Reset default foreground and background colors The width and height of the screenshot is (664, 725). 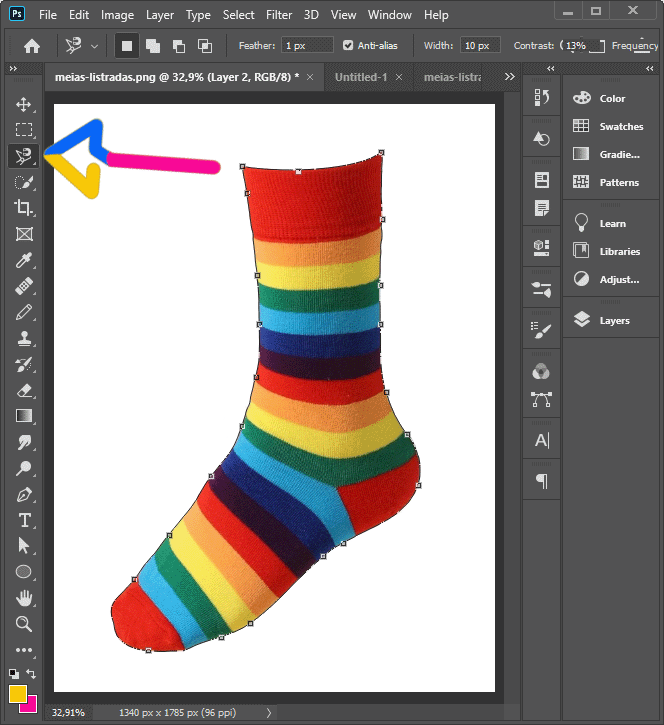point(14,673)
